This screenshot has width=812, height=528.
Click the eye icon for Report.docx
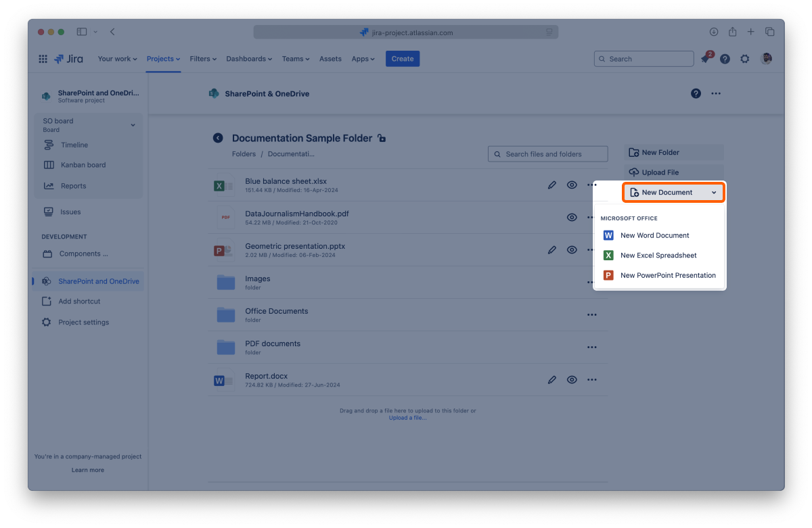(x=572, y=380)
